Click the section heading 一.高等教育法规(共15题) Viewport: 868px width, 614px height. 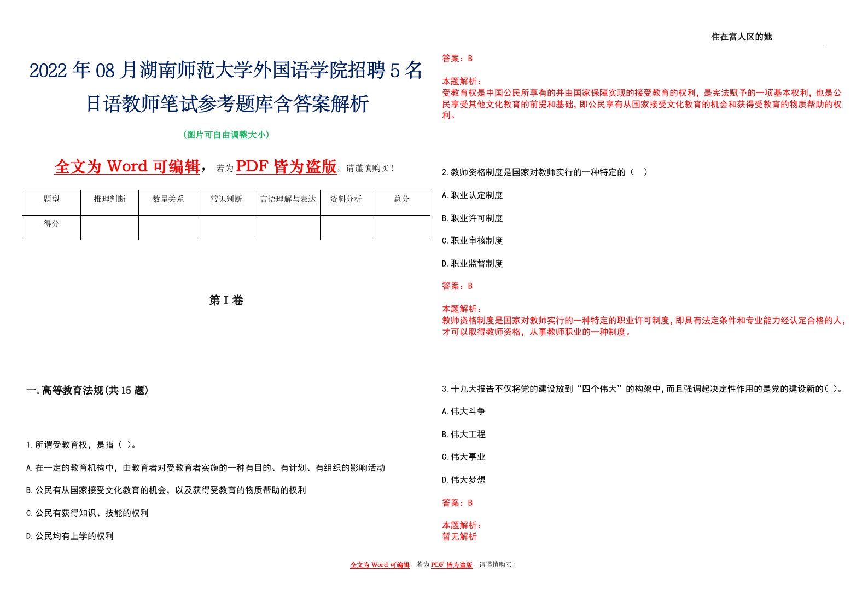(88, 390)
